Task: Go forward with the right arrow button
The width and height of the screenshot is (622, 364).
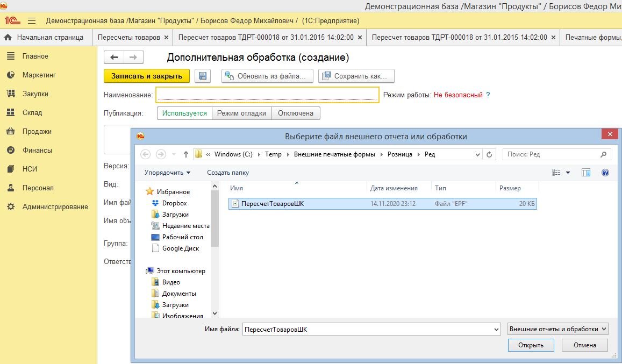Action: pos(133,57)
